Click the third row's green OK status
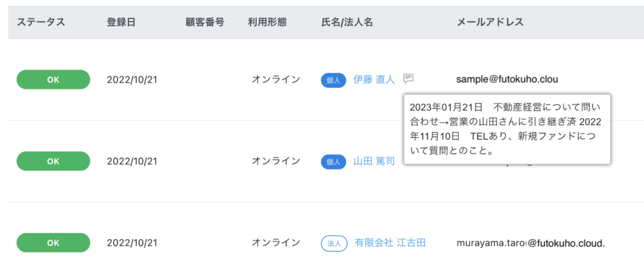Viewport: 644px width, 280px height. pyautogui.click(x=53, y=242)
